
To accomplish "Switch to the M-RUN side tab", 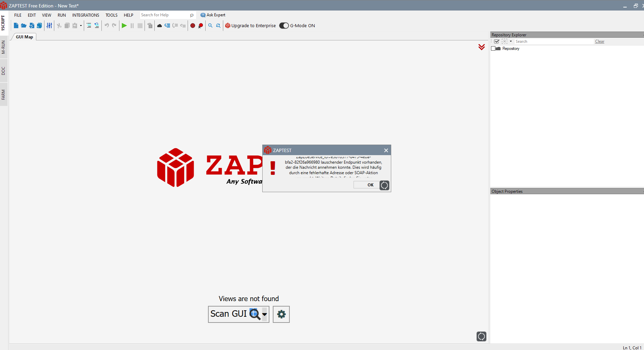I will point(3,47).
